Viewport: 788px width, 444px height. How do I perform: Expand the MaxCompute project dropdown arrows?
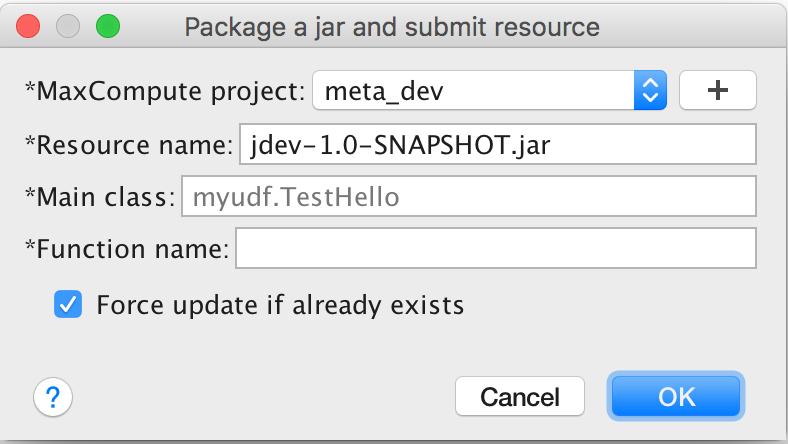(x=650, y=91)
